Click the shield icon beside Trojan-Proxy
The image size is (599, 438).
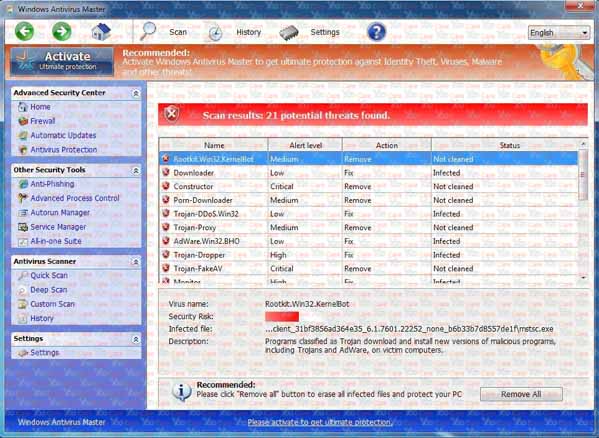tap(166, 227)
